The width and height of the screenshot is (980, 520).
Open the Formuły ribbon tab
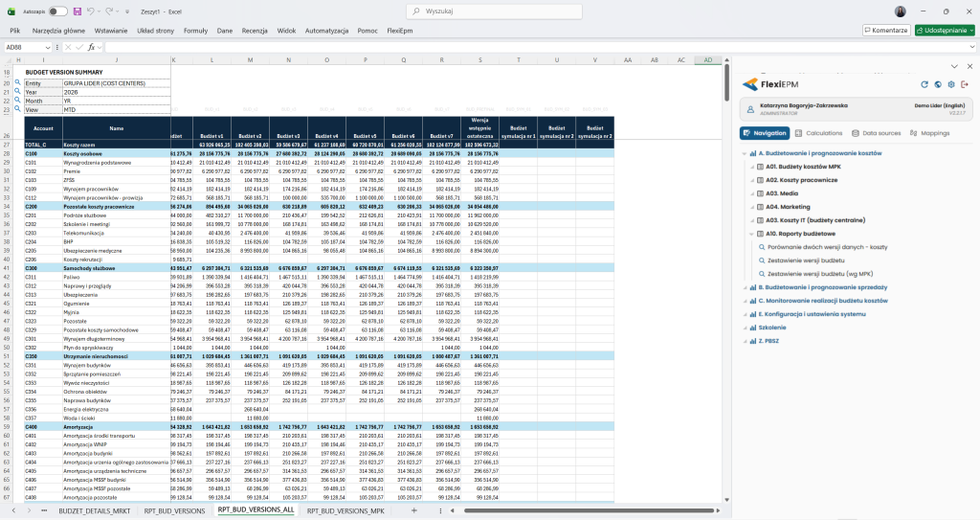195,30
